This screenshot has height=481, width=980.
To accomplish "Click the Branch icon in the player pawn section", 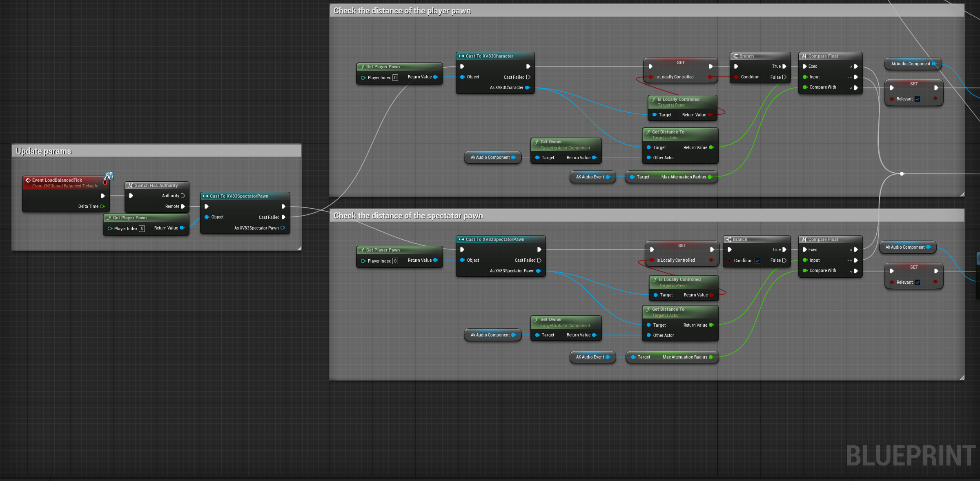I will pos(735,56).
